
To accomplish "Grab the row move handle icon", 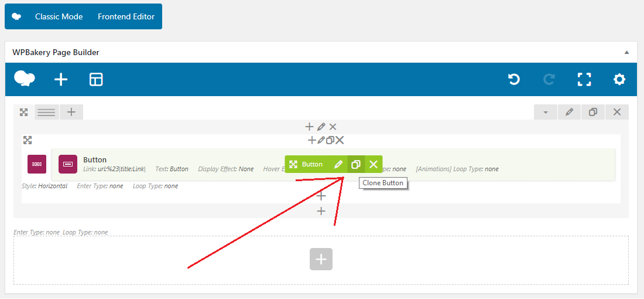I will tap(24, 112).
